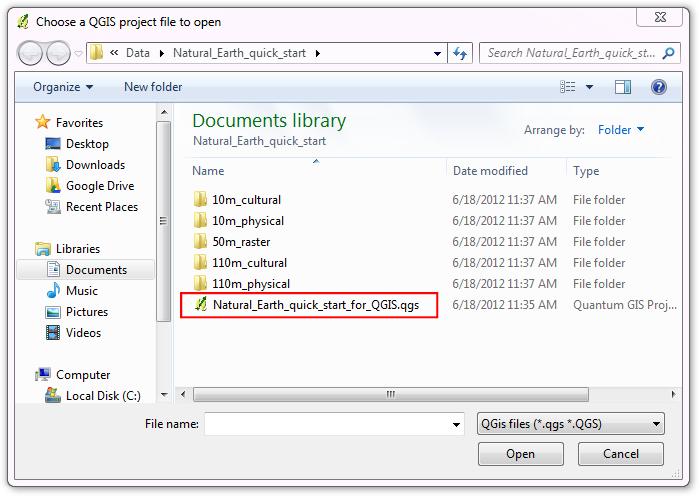
Task: Click the Favorites star icon
Action: [x=42, y=122]
